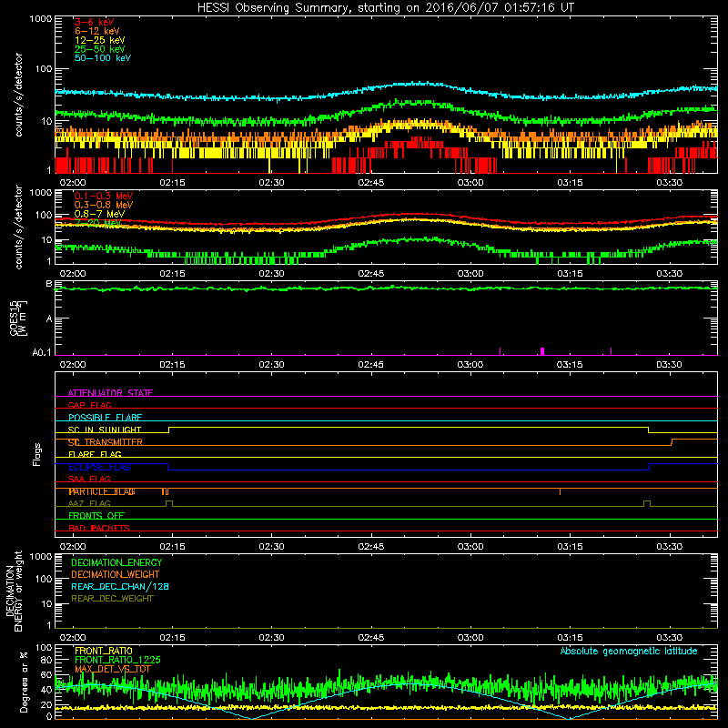Select the REAR_DEC_WEIGHT legend entry
728x728 pixels.
pos(112,599)
